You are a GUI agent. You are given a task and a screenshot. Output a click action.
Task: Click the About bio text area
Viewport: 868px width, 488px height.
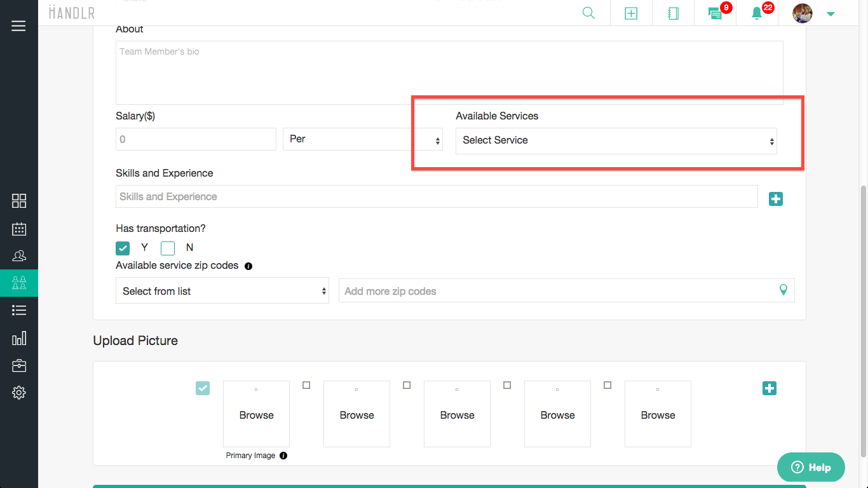(449, 72)
